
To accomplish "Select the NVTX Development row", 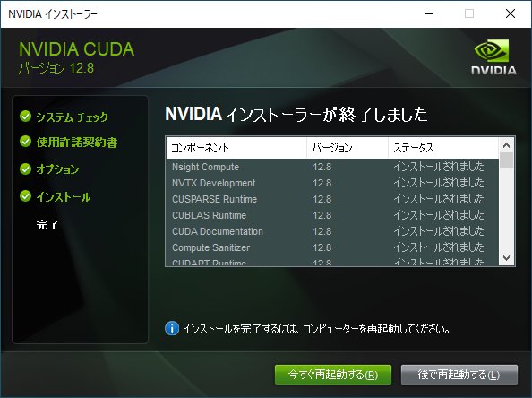I will [333, 183].
